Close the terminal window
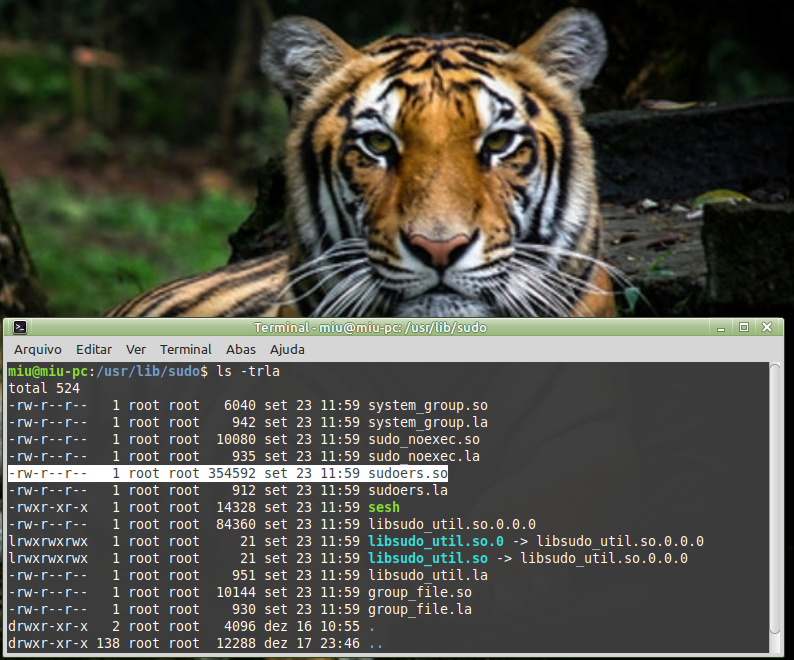 767,327
